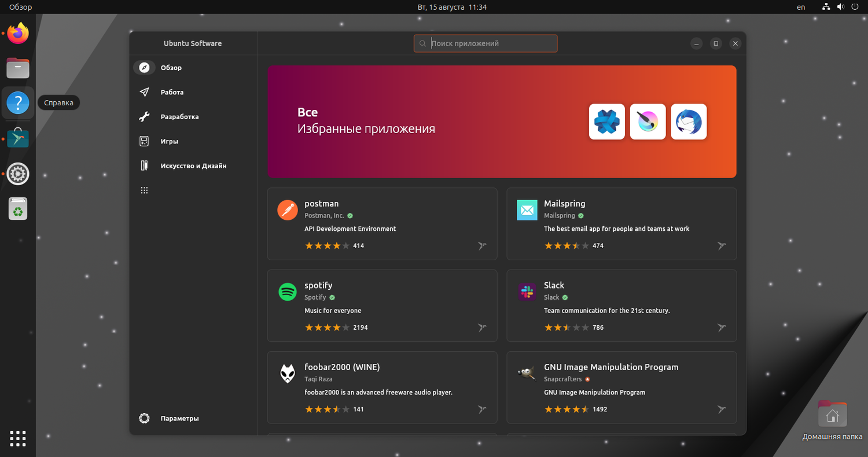Click the compass icon beside Обзор

tap(144, 68)
